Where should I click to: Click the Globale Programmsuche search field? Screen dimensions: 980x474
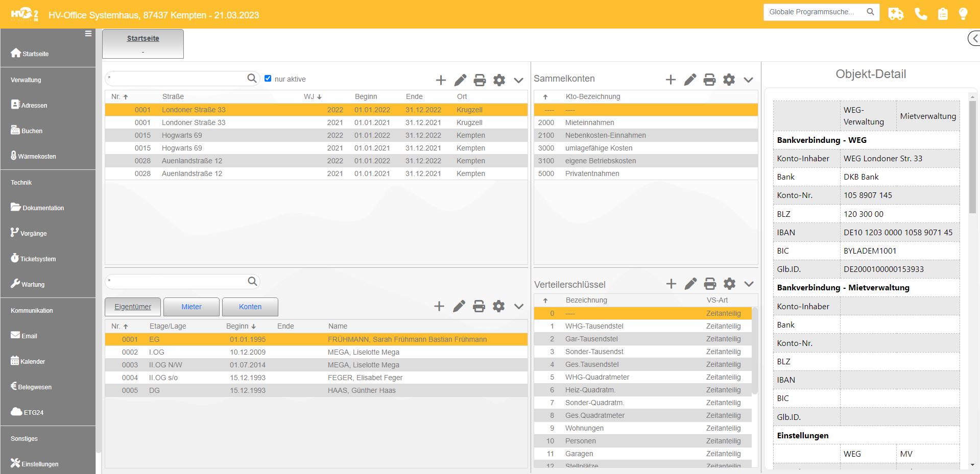815,12
